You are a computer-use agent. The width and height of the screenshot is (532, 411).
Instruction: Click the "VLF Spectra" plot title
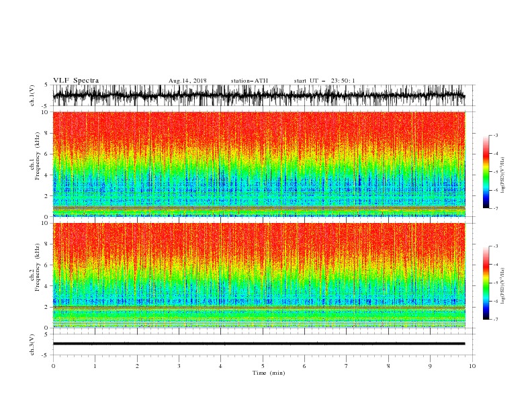tap(76, 81)
